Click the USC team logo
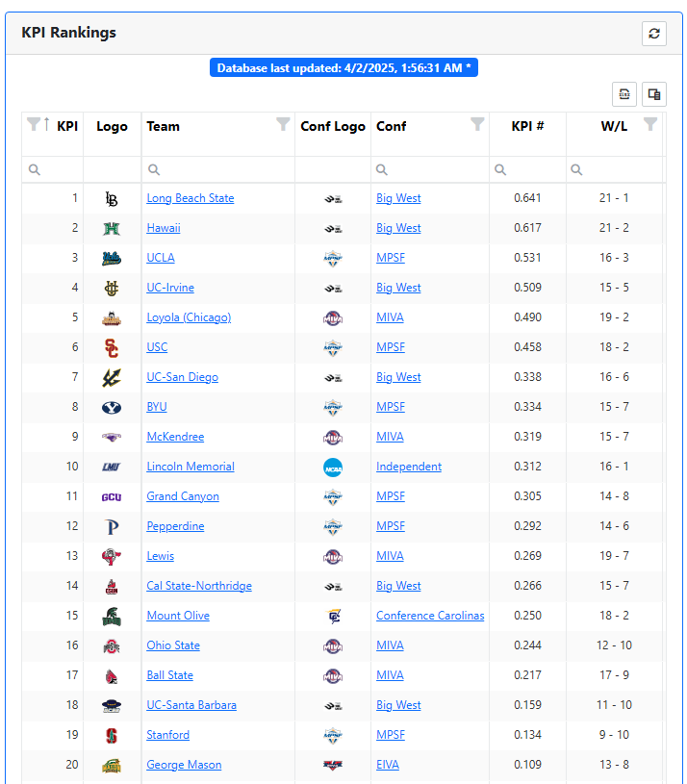Image resolution: width=687 pixels, height=784 pixels. tap(112, 348)
